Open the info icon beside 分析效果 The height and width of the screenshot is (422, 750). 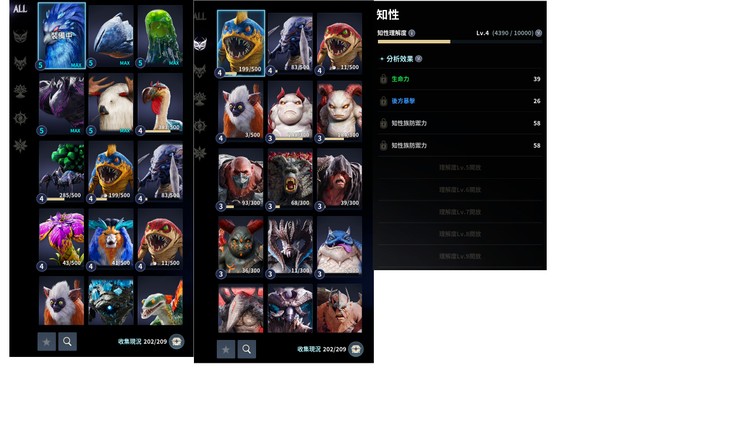click(419, 59)
